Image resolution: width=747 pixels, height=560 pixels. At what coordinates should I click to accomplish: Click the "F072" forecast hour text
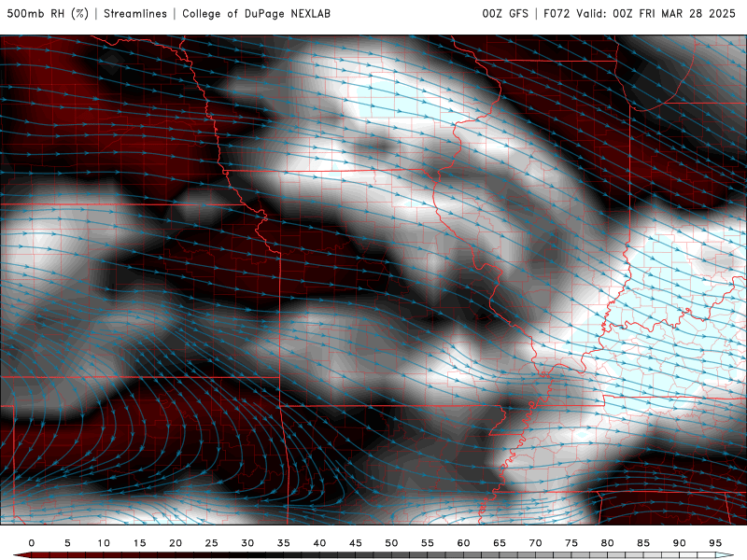coord(557,13)
